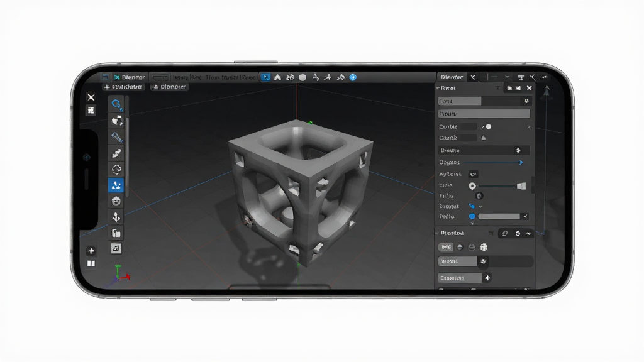Image resolution: width=644 pixels, height=362 pixels.
Task: Collapse the upper right panel using its header triangle
Action: pos(438,88)
